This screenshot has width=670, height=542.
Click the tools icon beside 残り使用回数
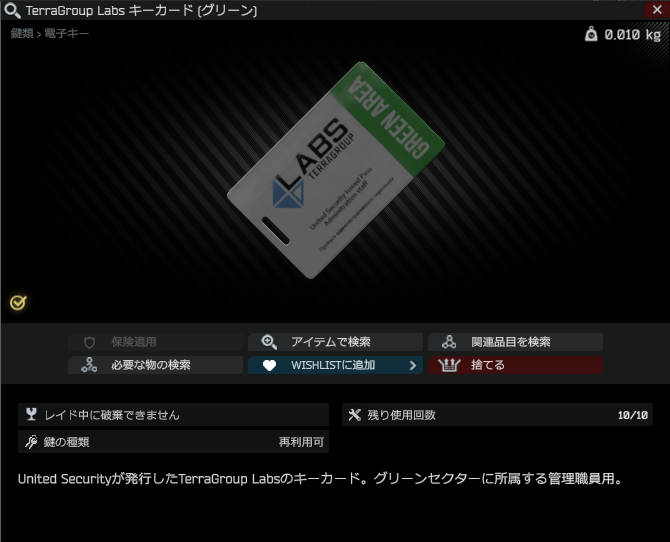(355, 415)
